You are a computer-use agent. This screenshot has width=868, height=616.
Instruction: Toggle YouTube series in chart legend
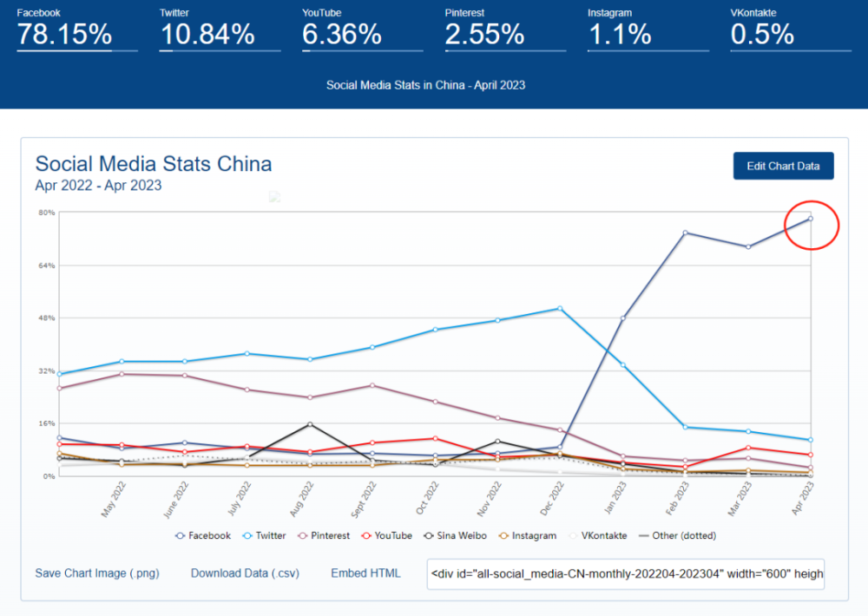386,536
